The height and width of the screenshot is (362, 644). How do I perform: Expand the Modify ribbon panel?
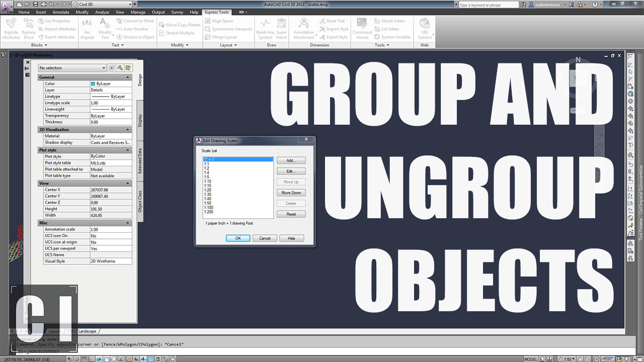pos(180,45)
